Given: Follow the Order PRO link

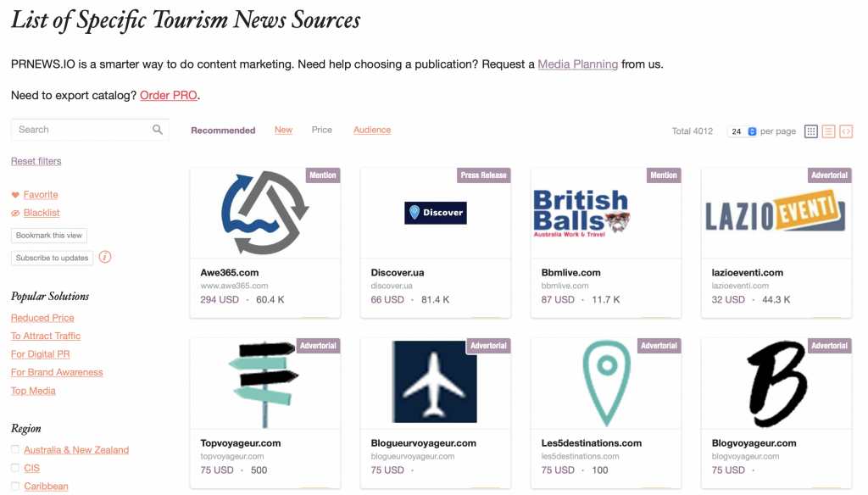Looking at the screenshot, I should 169,95.
